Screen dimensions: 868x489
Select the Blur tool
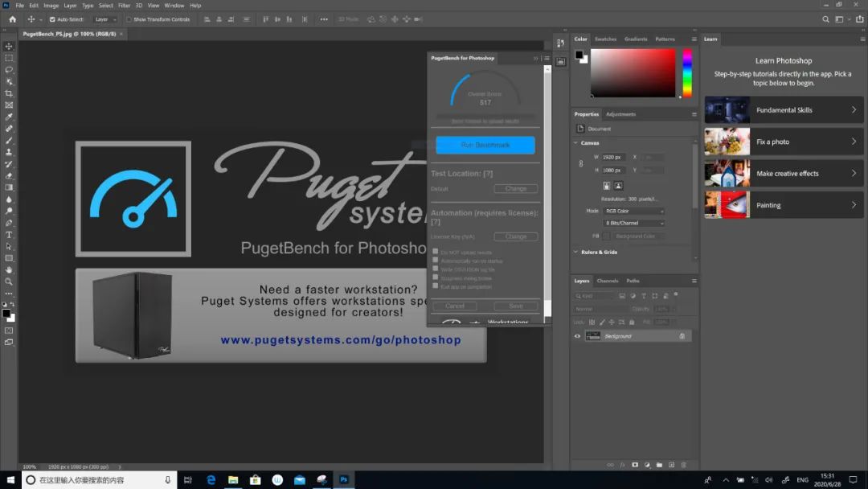point(9,199)
